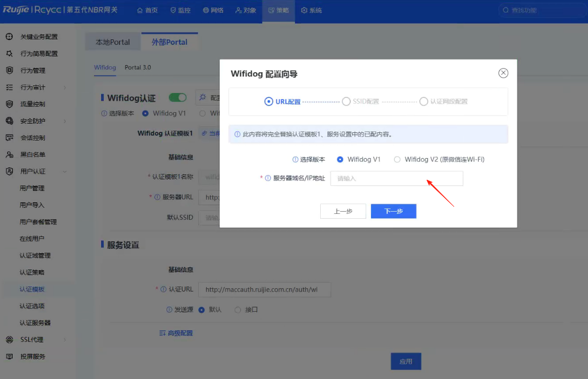
Task: Click the 行为简易配置 sidebar icon
Action: tap(9, 54)
